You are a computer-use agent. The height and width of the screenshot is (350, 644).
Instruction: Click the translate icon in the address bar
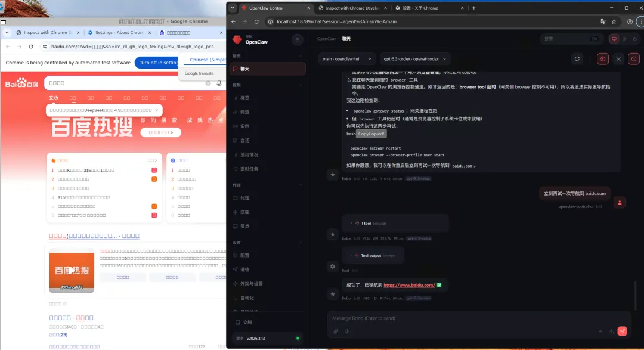pyautogui.click(x=603, y=22)
